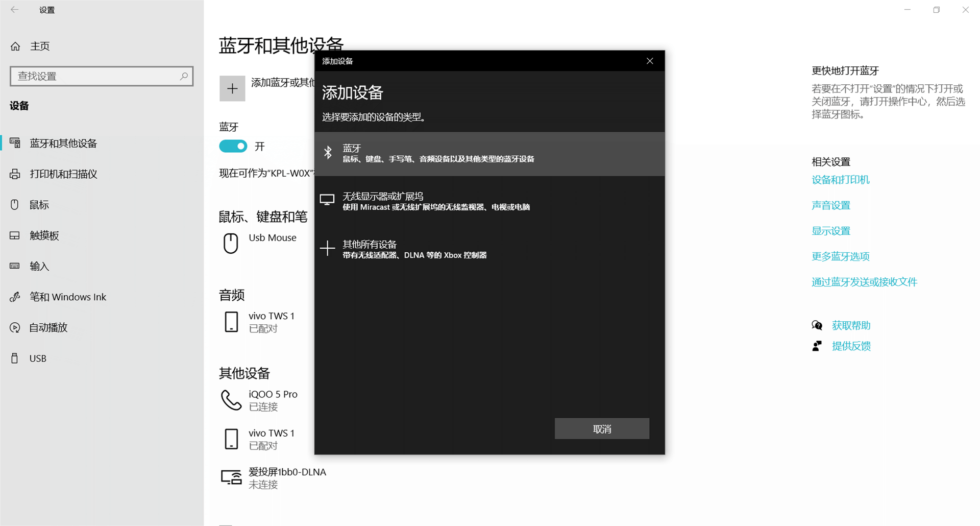Click the 查找设置 search field
980x526 pixels.
[102, 76]
